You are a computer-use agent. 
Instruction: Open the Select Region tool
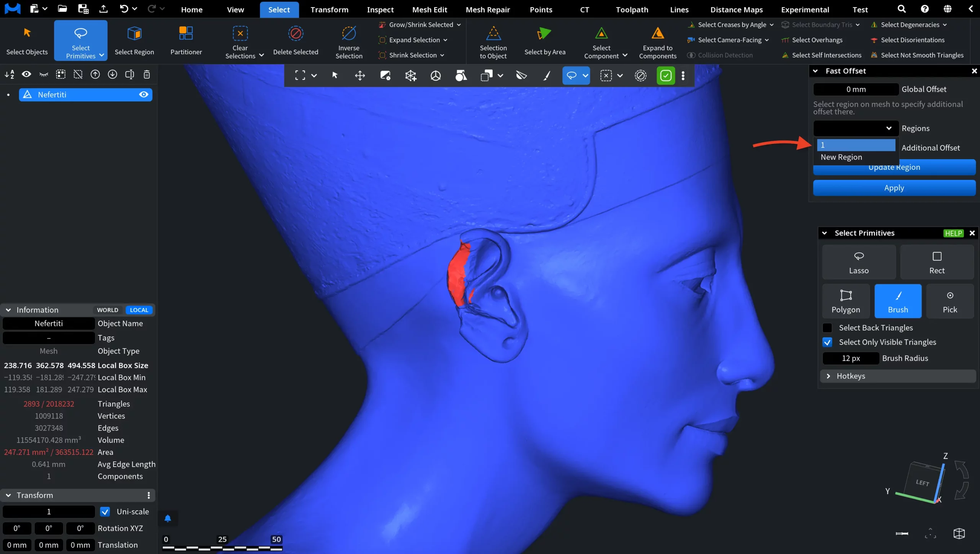pyautogui.click(x=134, y=41)
